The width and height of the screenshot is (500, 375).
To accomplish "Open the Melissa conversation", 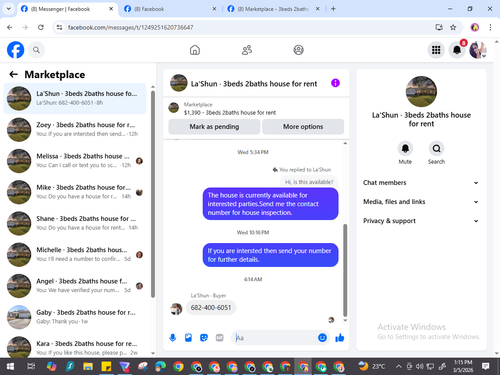I will [x=75, y=161].
